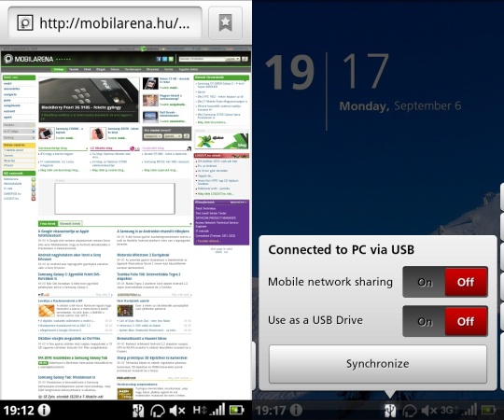Tap the muted speaker icon in 19:12 bar

tap(177, 411)
